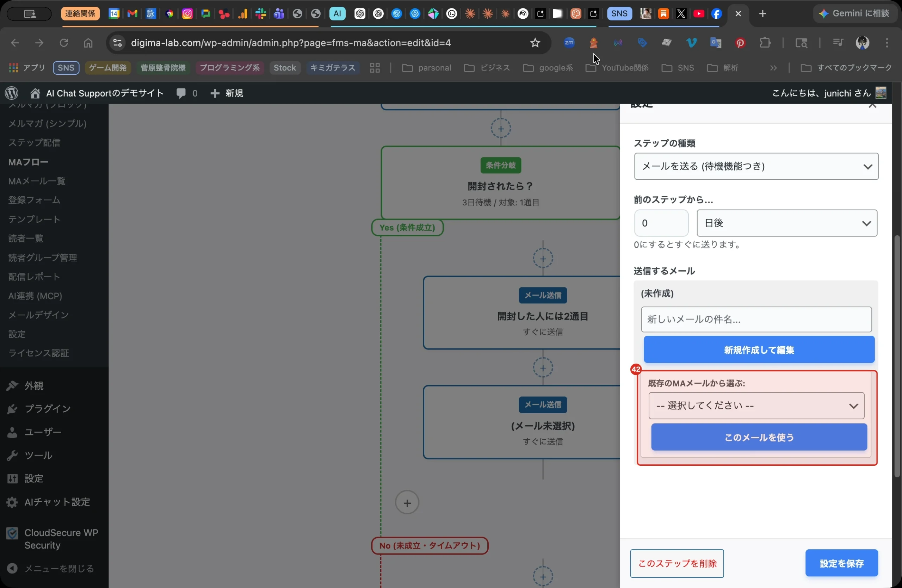Image resolution: width=902 pixels, height=588 pixels.
Task: Add step above 開封した人には2通目 card
Action: [543, 259]
